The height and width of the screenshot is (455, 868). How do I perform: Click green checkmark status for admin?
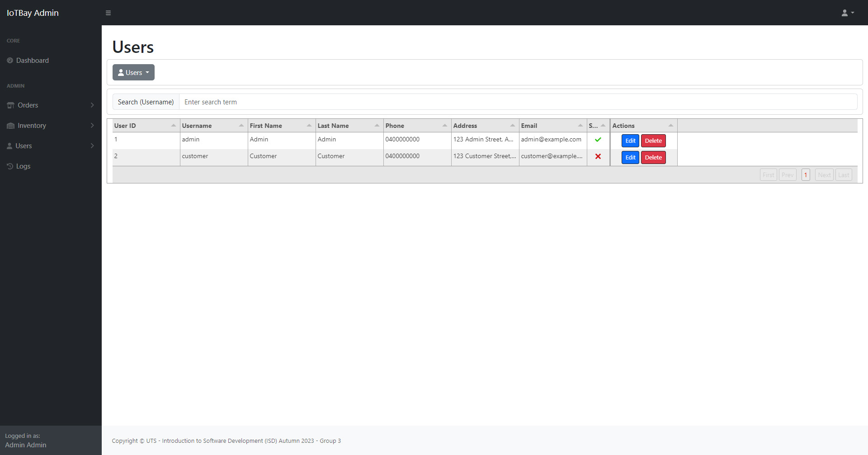(598, 140)
